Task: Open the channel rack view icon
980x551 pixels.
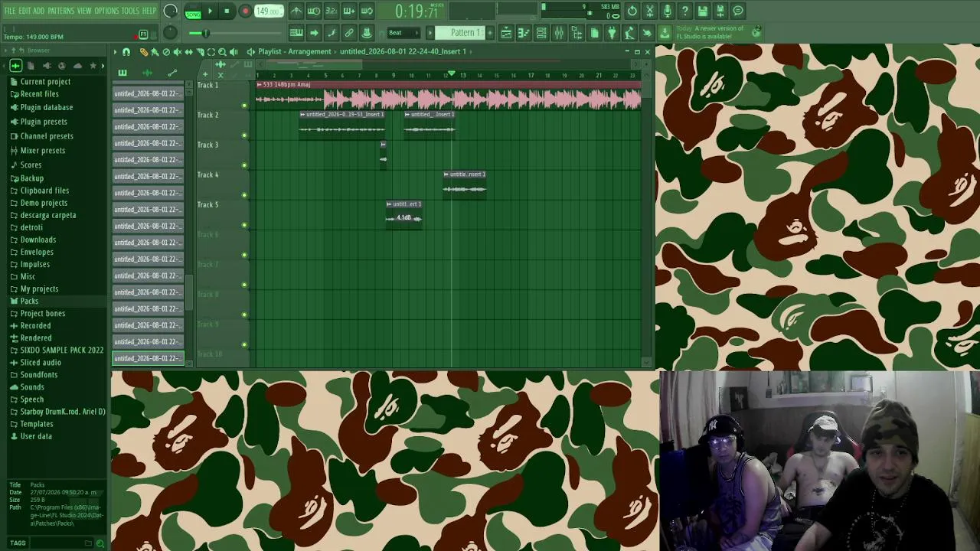Action: click(x=541, y=33)
